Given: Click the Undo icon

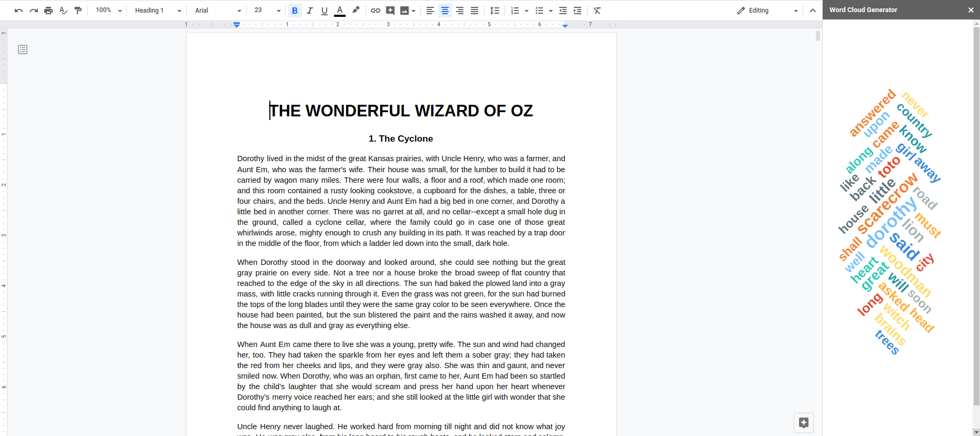Looking at the screenshot, I should pyautogui.click(x=19, y=11).
